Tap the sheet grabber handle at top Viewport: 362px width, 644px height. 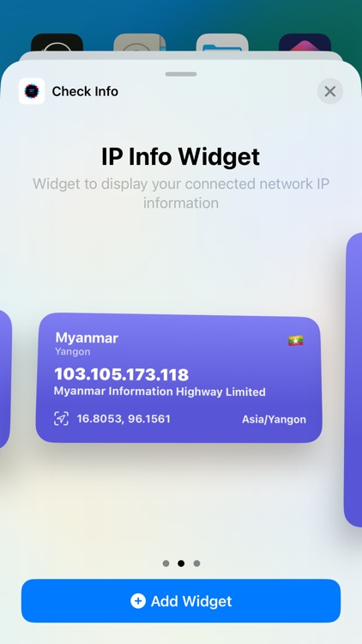click(x=181, y=75)
